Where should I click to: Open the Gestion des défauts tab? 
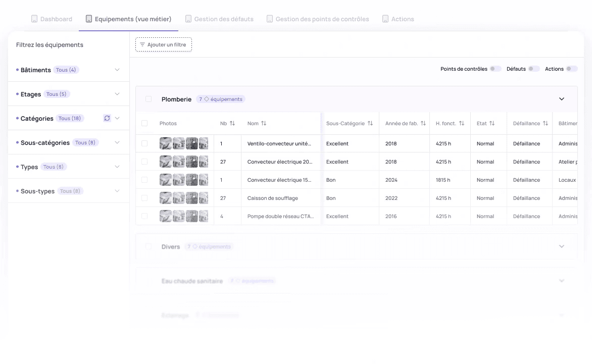point(219,19)
